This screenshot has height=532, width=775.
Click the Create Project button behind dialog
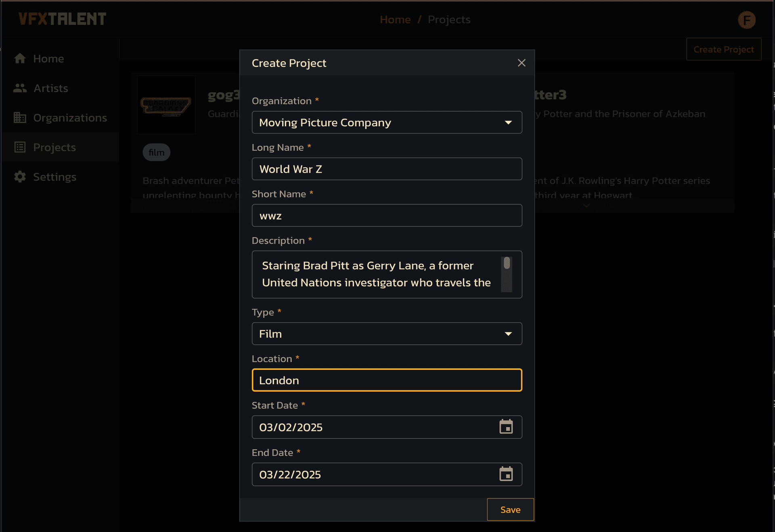tap(724, 49)
